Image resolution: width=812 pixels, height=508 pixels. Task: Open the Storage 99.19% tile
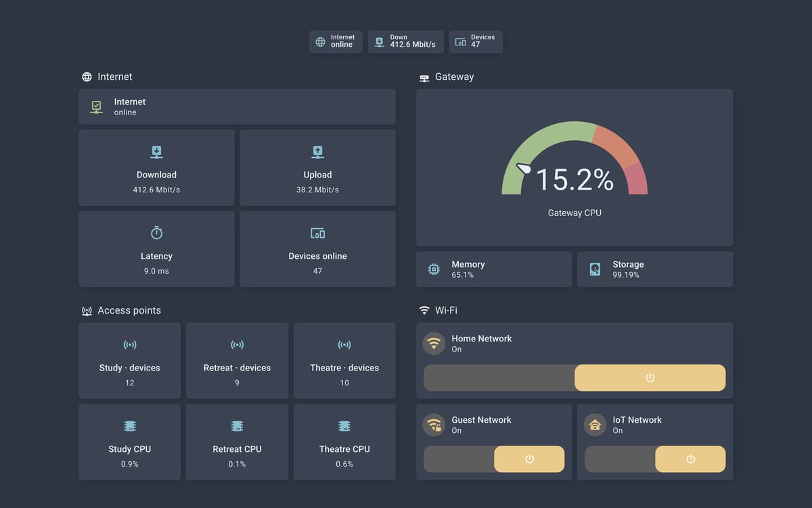(655, 270)
